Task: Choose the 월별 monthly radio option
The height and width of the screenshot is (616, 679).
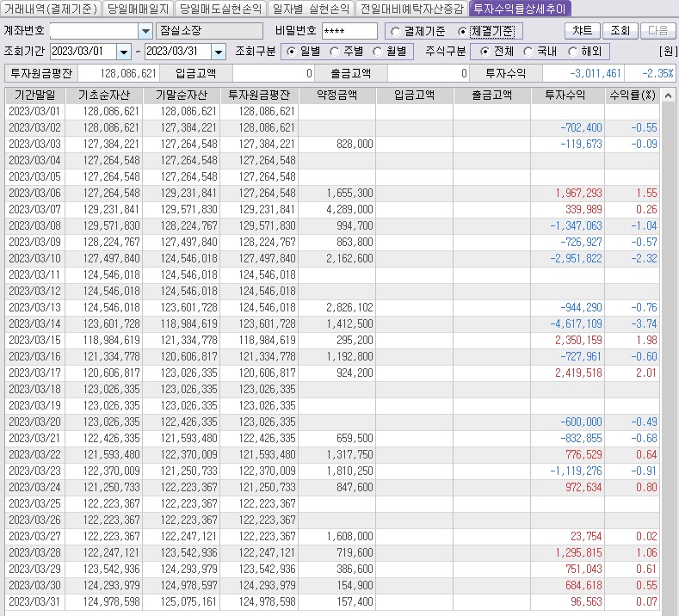Action: coord(378,52)
